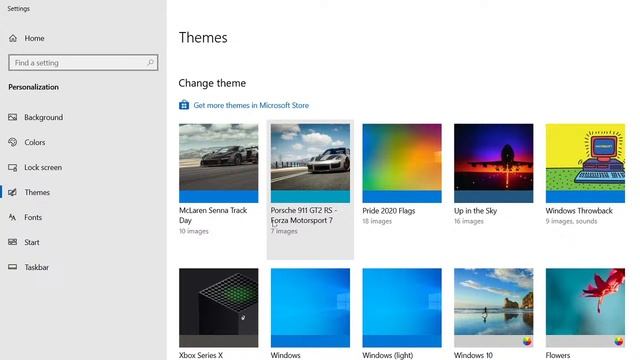Apply Windows Throwback theme

[585, 163]
